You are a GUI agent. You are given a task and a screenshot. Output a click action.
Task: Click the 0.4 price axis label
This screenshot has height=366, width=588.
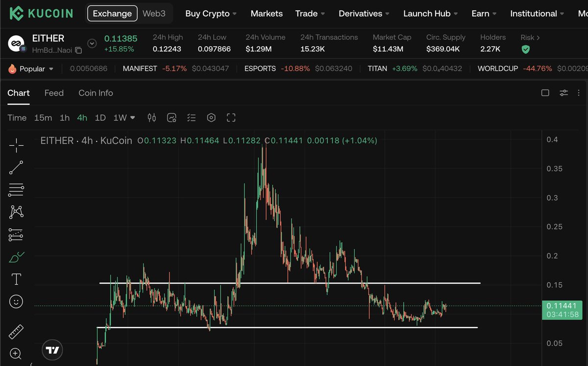552,140
